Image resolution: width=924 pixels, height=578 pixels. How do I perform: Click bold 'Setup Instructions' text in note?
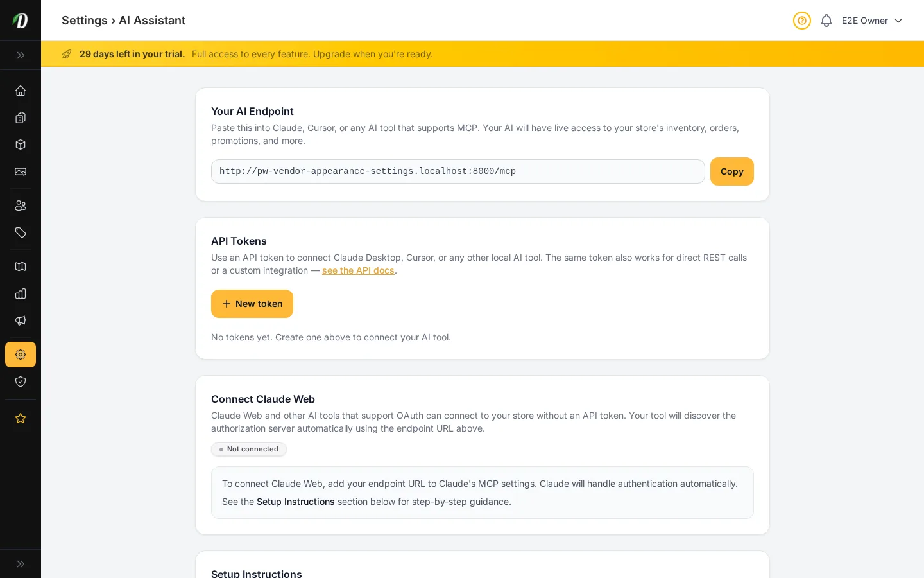click(x=296, y=502)
